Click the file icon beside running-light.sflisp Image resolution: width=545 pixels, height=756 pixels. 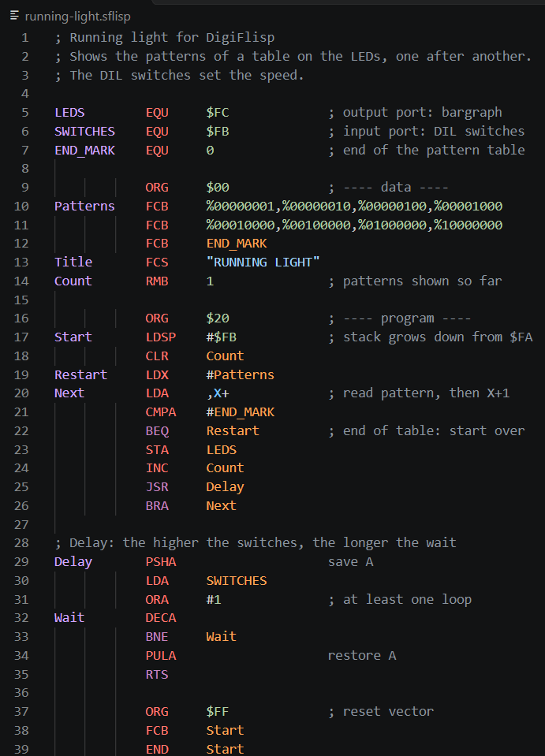14,16
